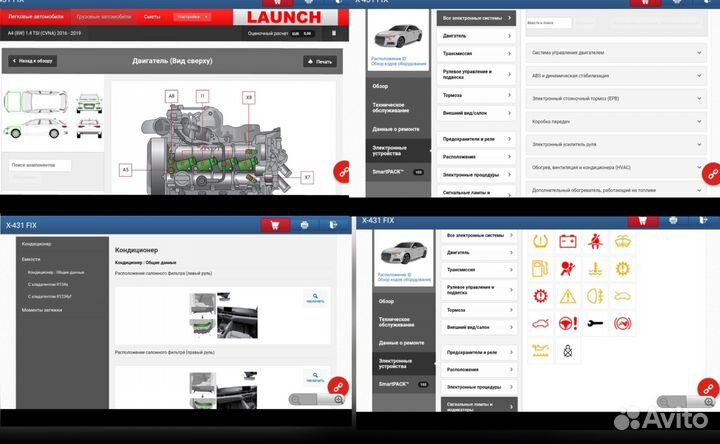The image size is (720, 444).
Task: Select the yellow windshield washer lamp
Action: point(623,241)
